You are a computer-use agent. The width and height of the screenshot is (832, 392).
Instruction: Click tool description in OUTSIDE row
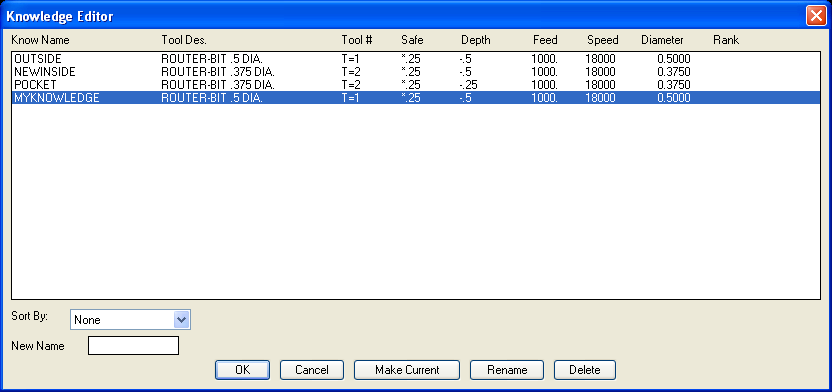click(x=212, y=59)
